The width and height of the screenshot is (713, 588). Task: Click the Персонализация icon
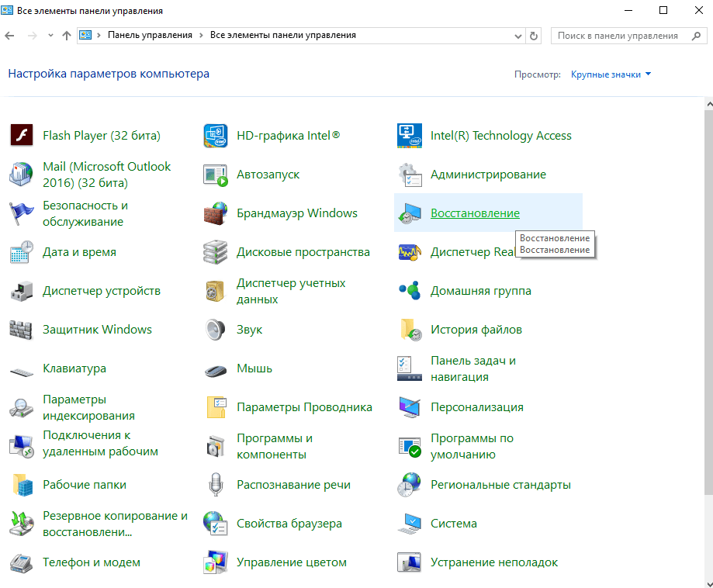[409, 407]
